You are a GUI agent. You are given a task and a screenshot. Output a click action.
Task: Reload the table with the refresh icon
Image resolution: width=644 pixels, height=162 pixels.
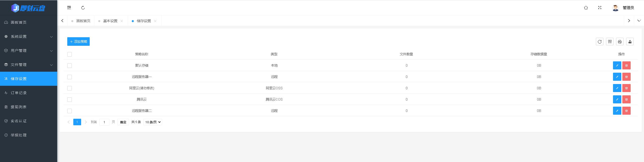[599, 42]
